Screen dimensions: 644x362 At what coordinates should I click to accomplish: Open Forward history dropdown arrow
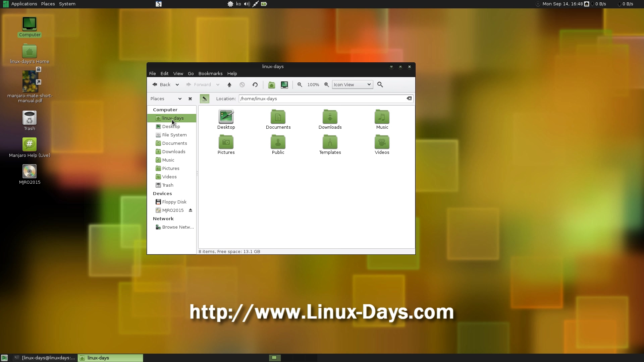point(218,85)
